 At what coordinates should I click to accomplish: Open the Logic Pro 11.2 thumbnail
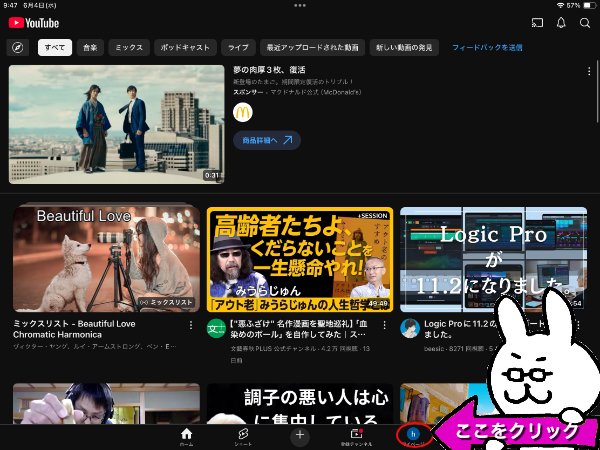click(x=493, y=259)
